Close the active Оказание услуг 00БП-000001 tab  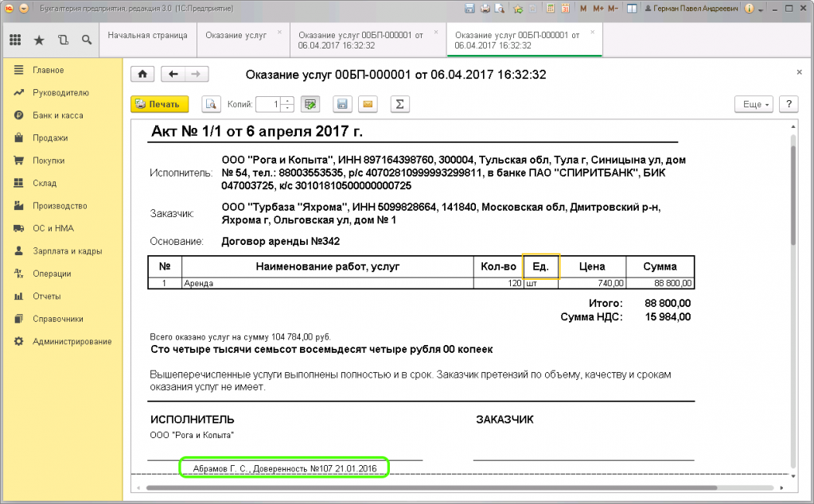click(592, 32)
